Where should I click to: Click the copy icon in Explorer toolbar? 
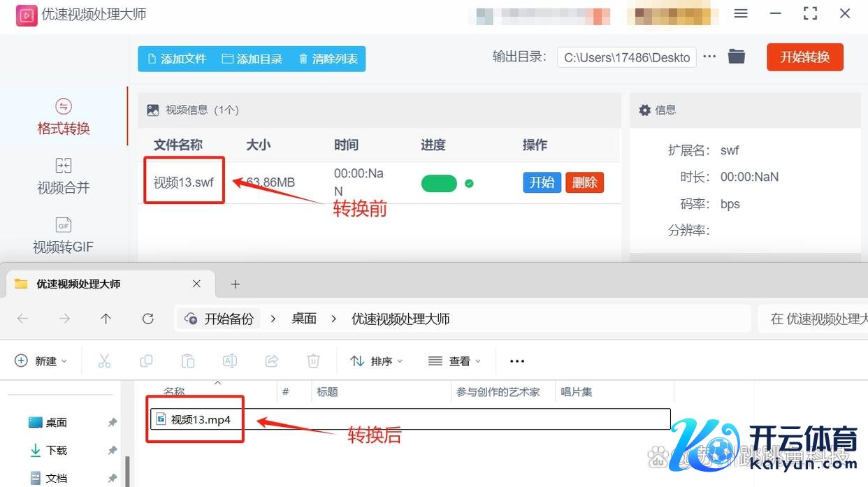pos(146,361)
